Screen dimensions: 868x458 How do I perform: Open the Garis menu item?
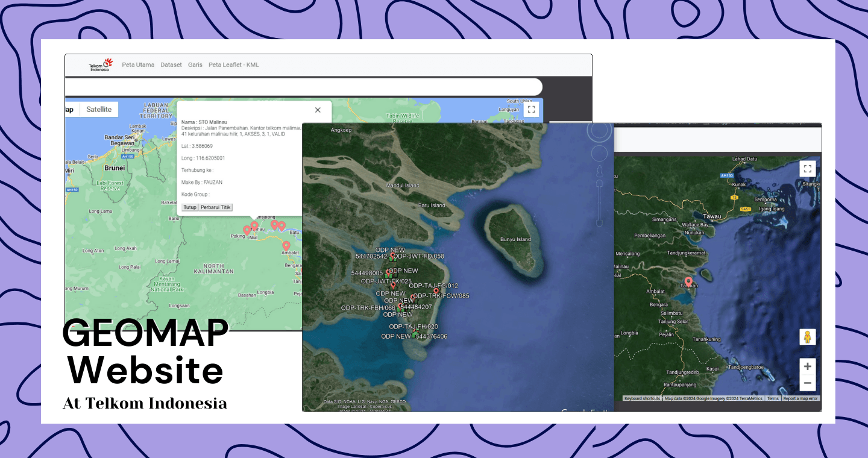coord(195,65)
